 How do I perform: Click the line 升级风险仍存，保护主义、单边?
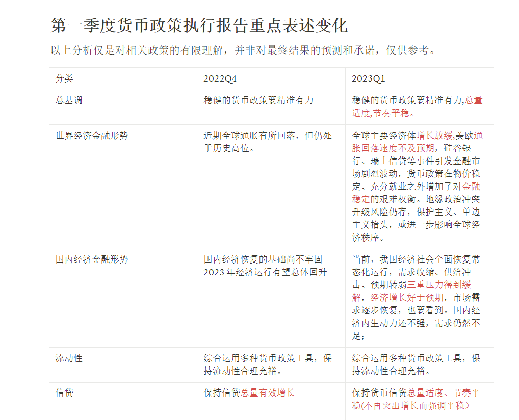(x=416, y=212)
